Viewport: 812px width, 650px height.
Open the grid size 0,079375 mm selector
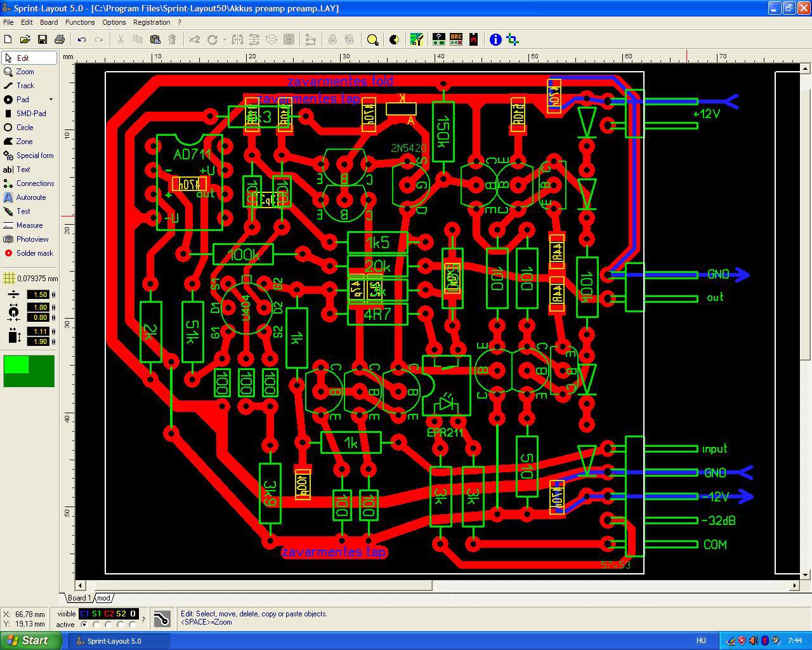click(30, 278)
